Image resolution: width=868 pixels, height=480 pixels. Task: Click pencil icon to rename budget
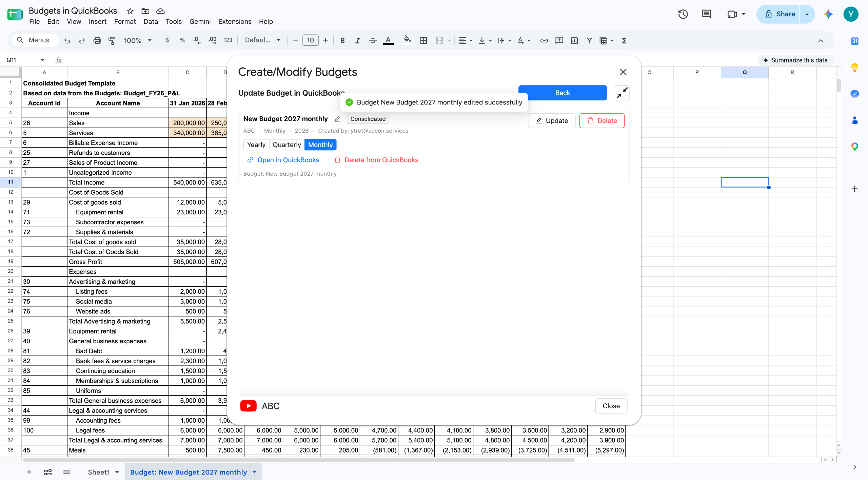tap(337, 119)
